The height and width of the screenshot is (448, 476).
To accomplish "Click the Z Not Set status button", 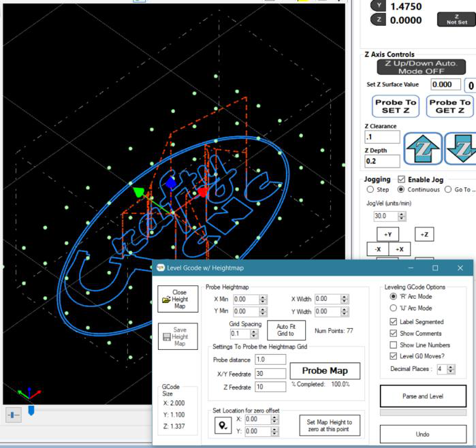I will click(x=456, y=20).
